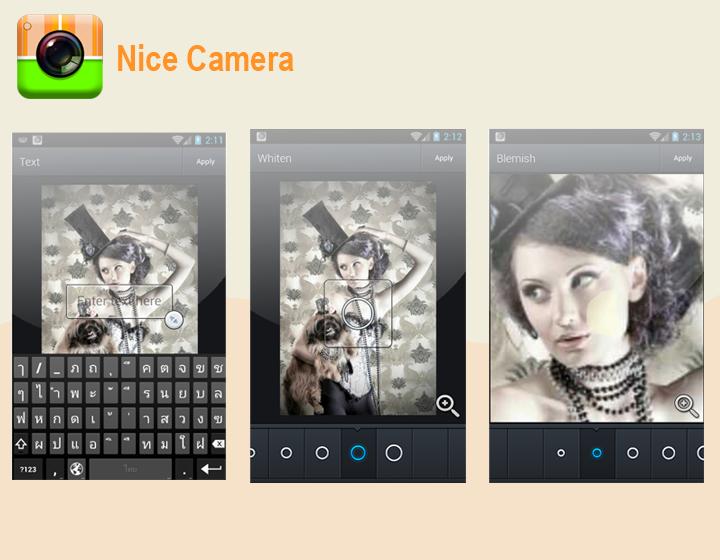Tap Apply on the Whiten screen
Screen dimensions: 720x560
[444, 158]
